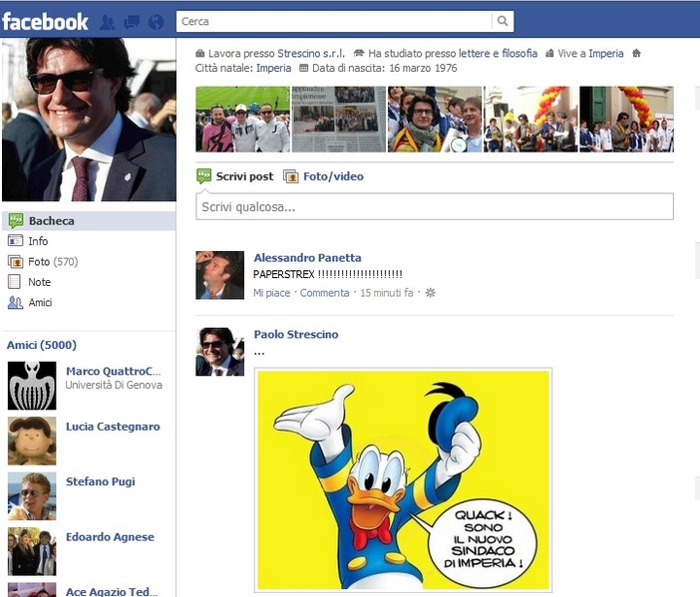Open Edoardo Agnese friend name
700x597 pixels.
[x=110, y=537]
